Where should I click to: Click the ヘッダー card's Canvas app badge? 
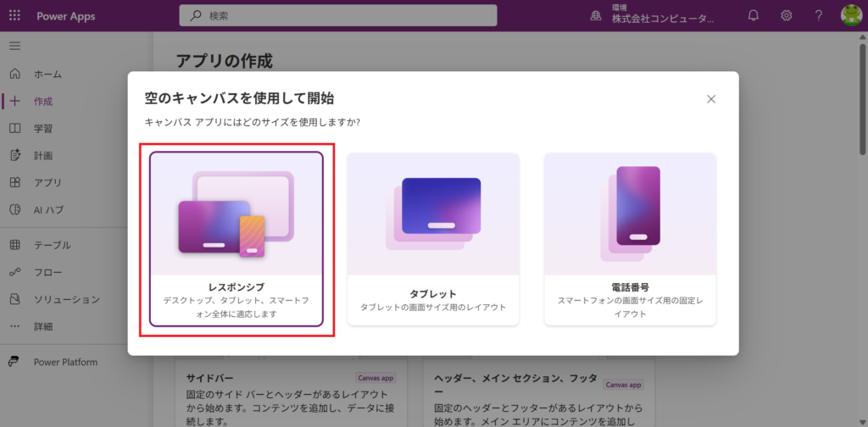[x=623, y=385]
